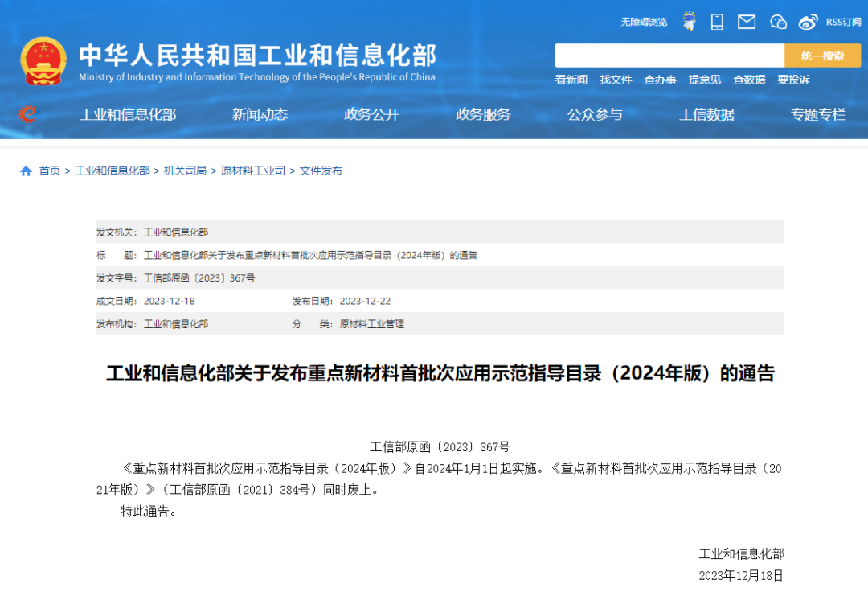Click the 统一搜索 search button
This screenshot has width=868, height=592.
coord(823,55)
